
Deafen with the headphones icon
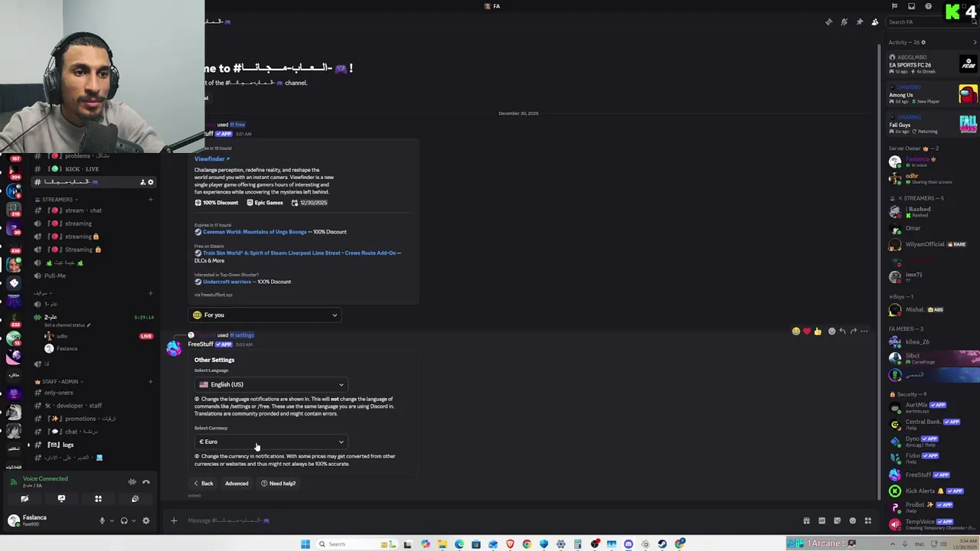coord(124,521)
